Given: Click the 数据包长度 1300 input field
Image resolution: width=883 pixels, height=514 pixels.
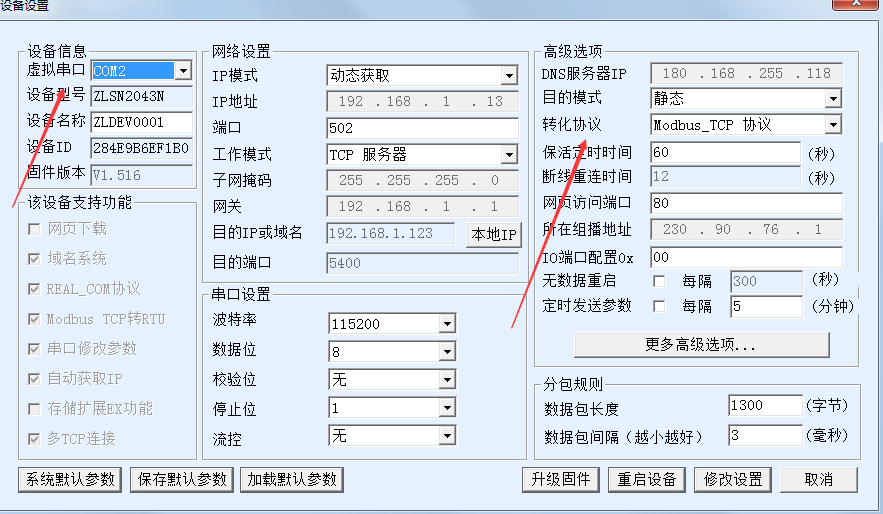Looking at the screenshot, I should (x=764, y=406).
